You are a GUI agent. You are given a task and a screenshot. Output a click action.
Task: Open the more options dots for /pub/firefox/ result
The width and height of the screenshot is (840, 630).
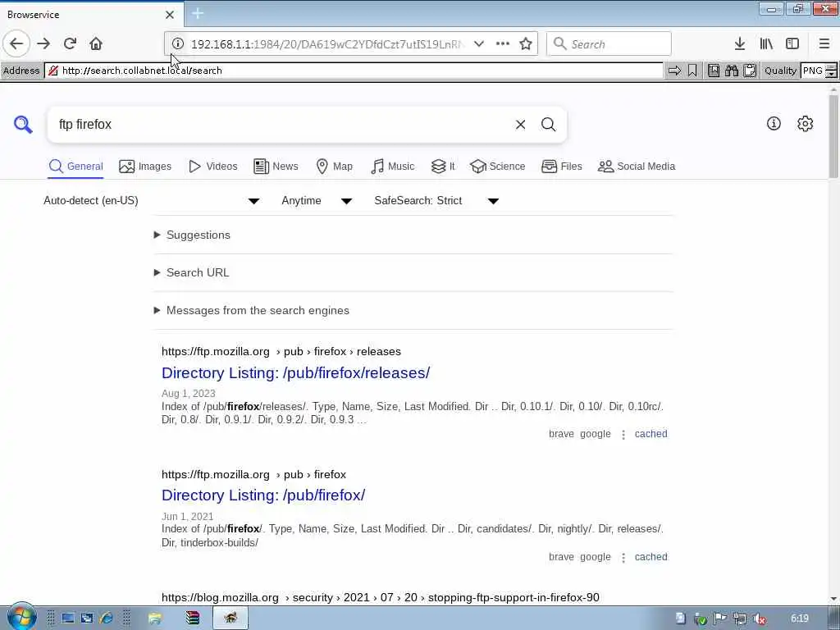point(623,558)
